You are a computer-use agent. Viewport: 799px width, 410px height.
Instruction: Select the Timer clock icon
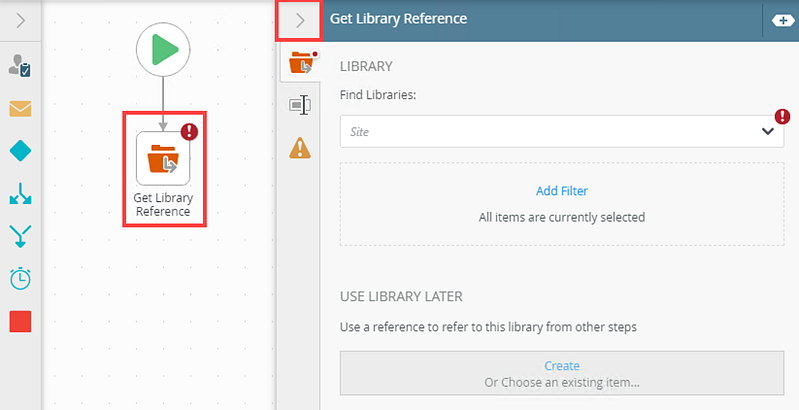tap(20, 279)
